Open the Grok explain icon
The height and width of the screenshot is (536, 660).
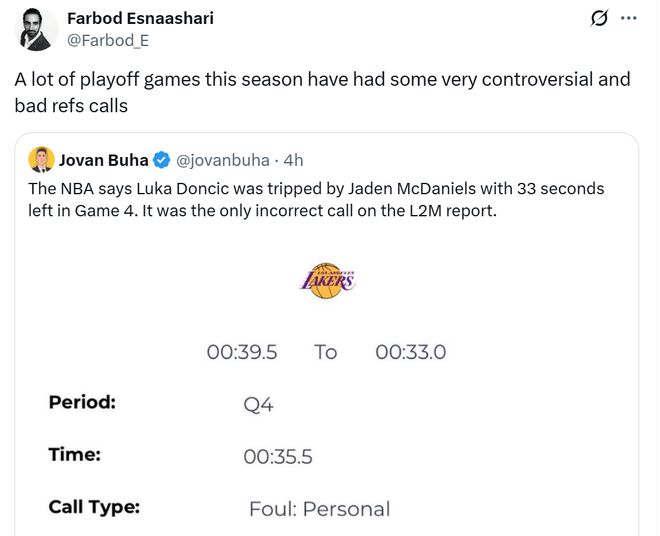tap(600, 19)
